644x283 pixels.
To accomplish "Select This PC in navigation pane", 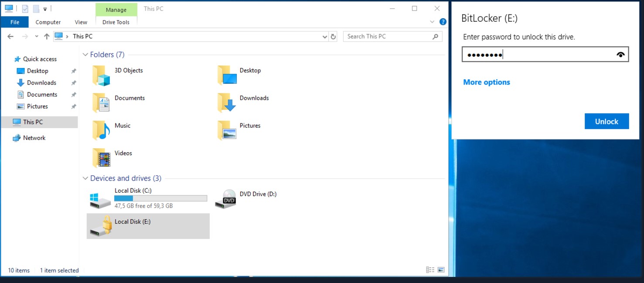I will pyautogui.click(x=39, y=122).
